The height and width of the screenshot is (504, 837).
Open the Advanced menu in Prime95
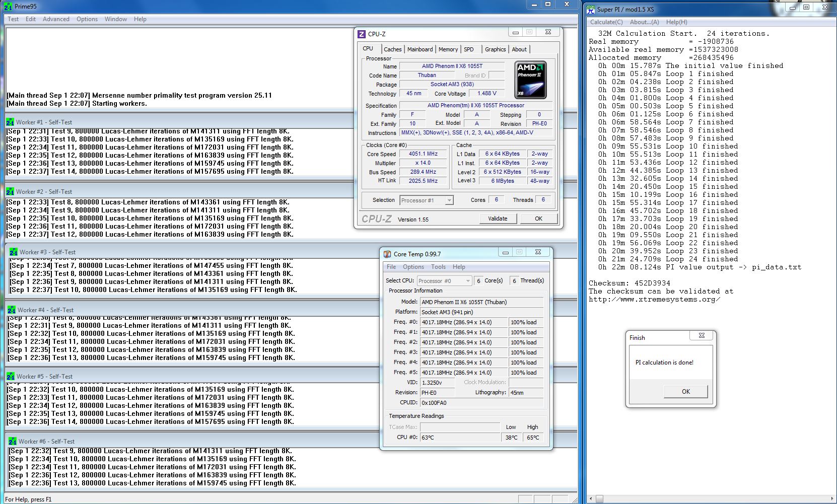56,19
